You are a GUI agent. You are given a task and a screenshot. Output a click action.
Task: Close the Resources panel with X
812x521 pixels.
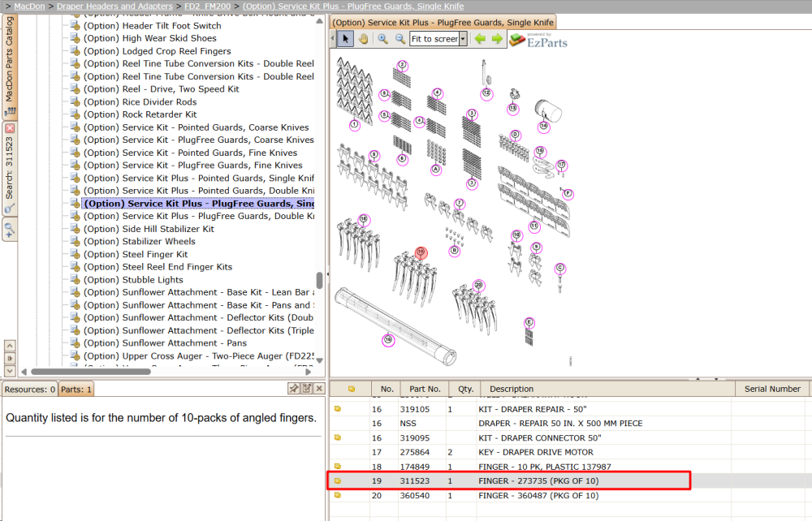(x=319, y=389)
